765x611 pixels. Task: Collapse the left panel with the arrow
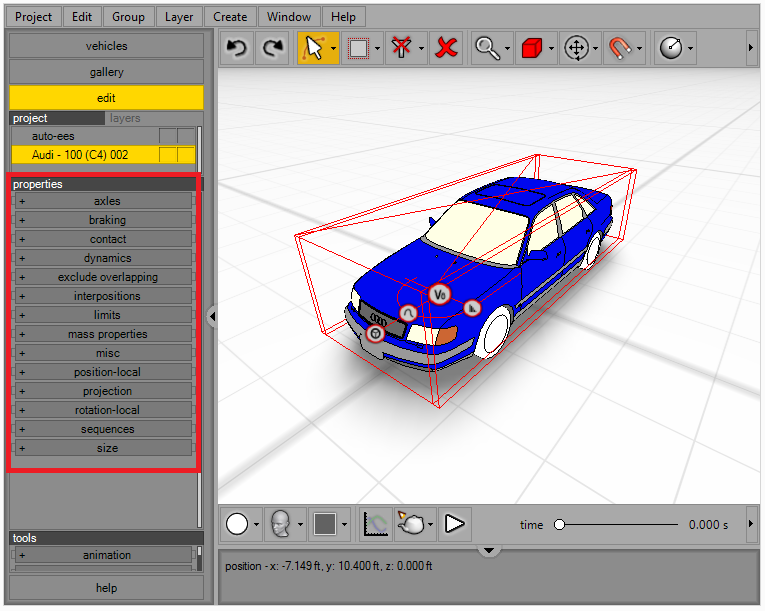coord(212,317)
